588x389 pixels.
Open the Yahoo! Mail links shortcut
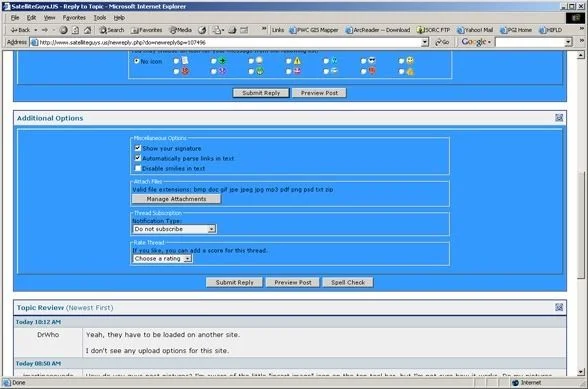475,30
